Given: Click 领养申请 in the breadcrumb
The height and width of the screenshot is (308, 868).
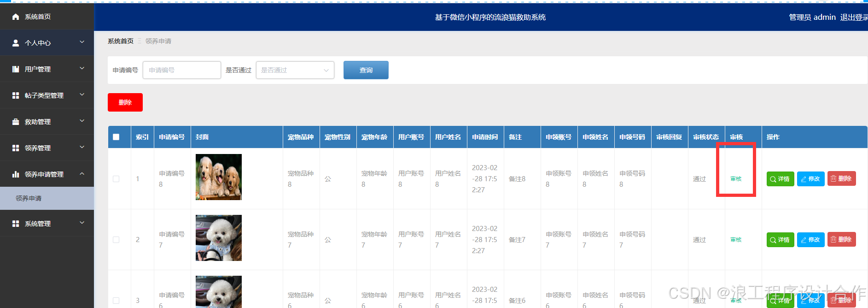Looking at the screenshot, I should point(158,41).
